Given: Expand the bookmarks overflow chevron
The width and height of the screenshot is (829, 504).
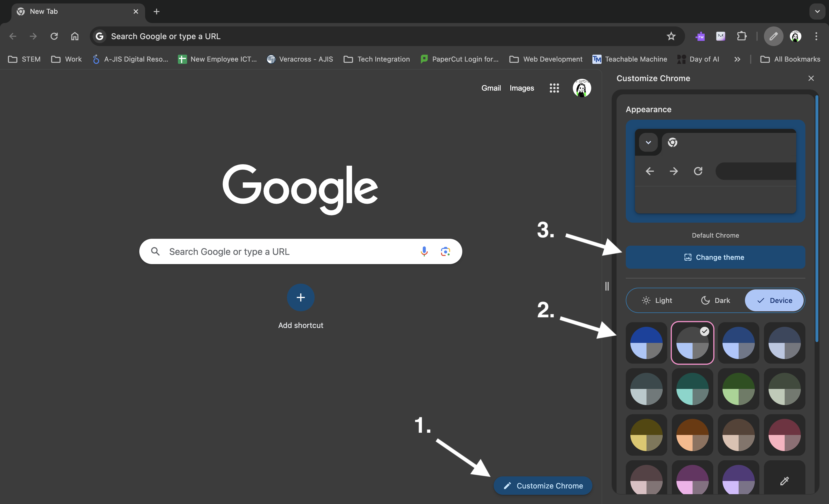Looking at the screenshot, I should pyautogui.click(x=737, y=59).
